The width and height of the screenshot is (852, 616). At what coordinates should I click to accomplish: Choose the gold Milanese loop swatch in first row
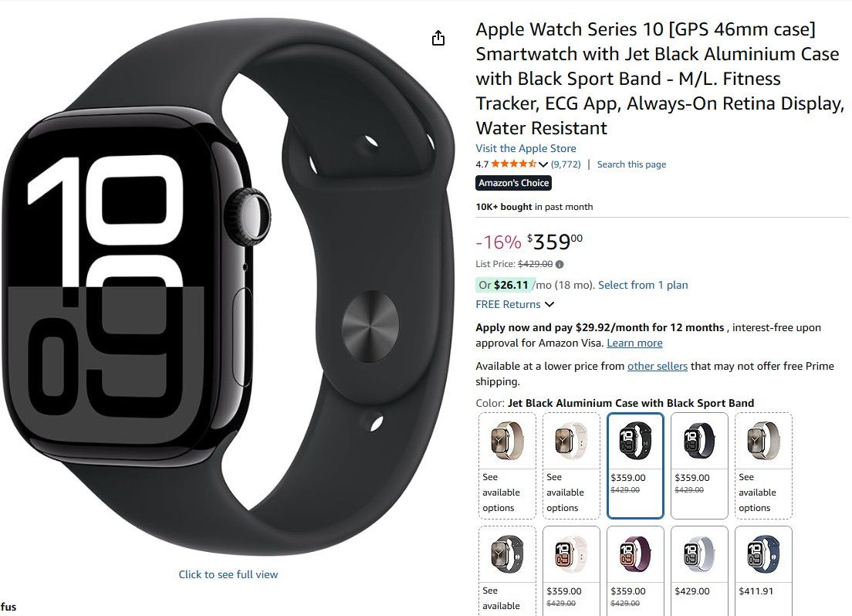tap(507, 465)
